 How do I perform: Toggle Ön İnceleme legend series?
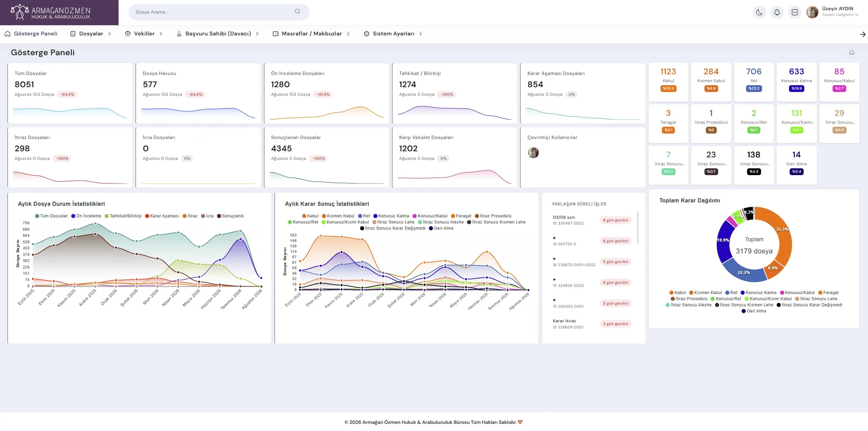pyautogui.click(x=86, y=216)
